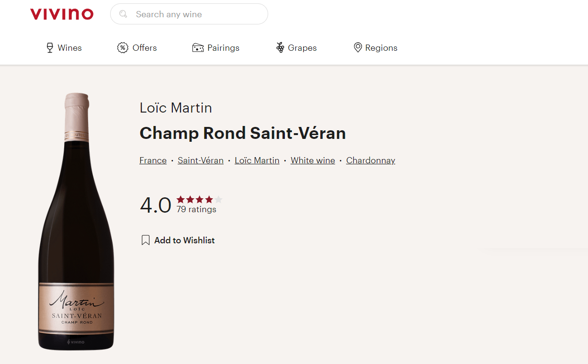Viewport: 588px width, 364px height.
Task: Click the search magnifier icon
Action: (x=124, y=14)
